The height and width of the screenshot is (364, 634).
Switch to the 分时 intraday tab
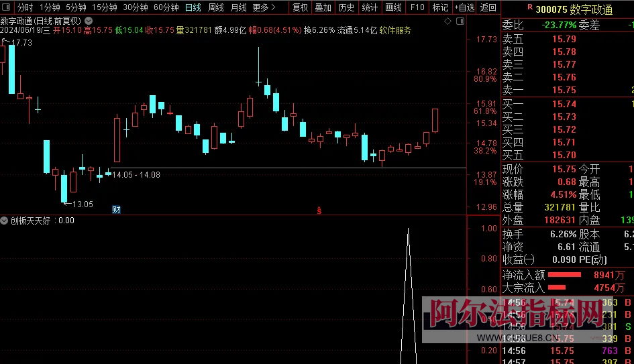25,7
